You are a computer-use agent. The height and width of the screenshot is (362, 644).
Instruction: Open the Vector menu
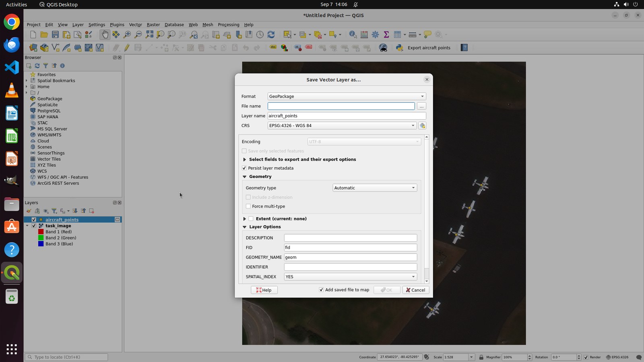click(135, 25)
